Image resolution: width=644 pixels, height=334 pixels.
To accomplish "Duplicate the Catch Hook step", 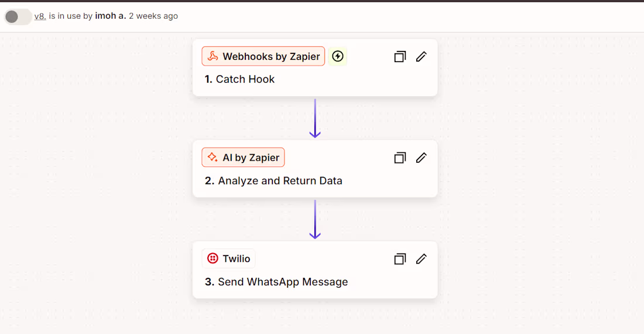I will click(x=400, y=57).
